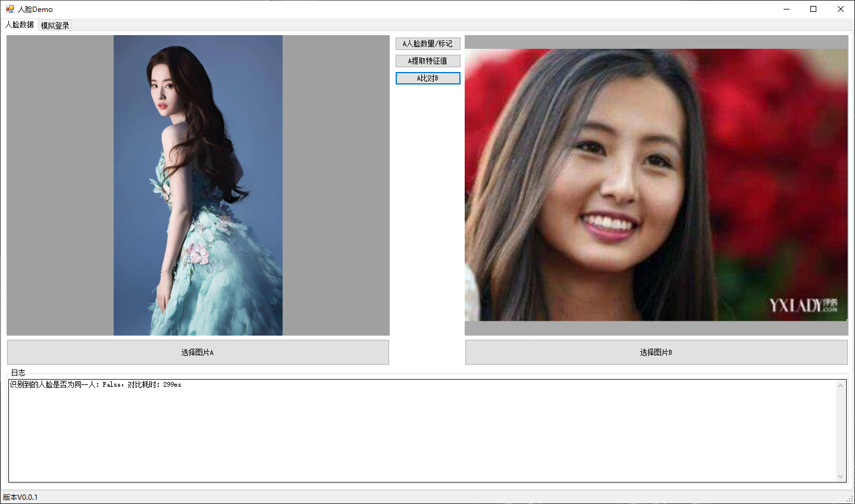The image size is (855, 504).
Task: Click the 人脸Demo application icon in title bar
Action: [10, 9]
